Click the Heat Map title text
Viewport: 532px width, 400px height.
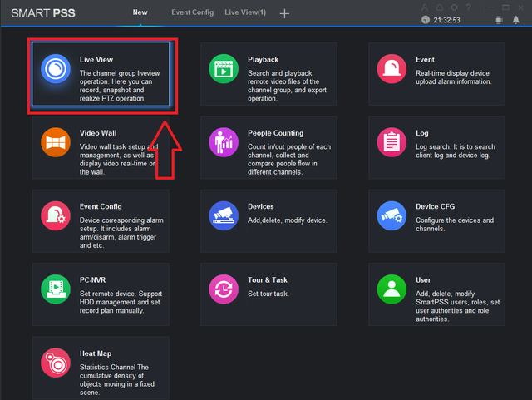[96, 353]
